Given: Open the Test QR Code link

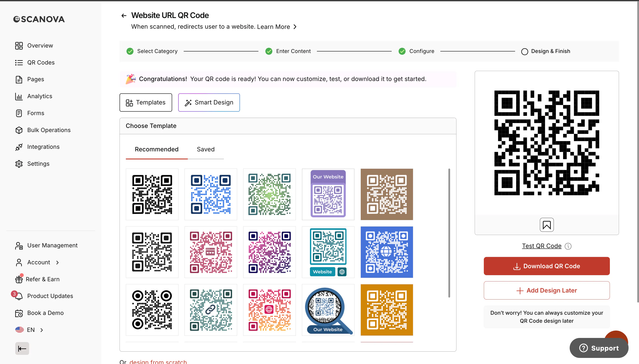Looking at the screenshot, I should coord(541,246).
